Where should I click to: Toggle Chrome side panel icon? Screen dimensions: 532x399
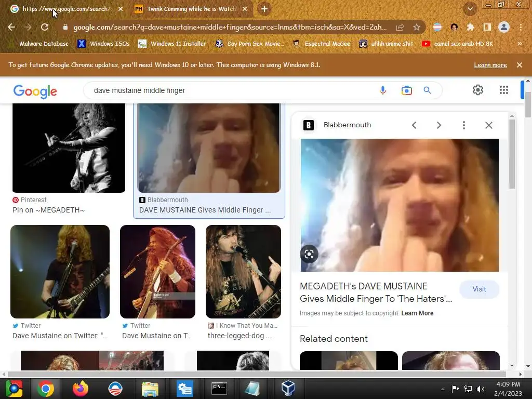coord(487,27)
